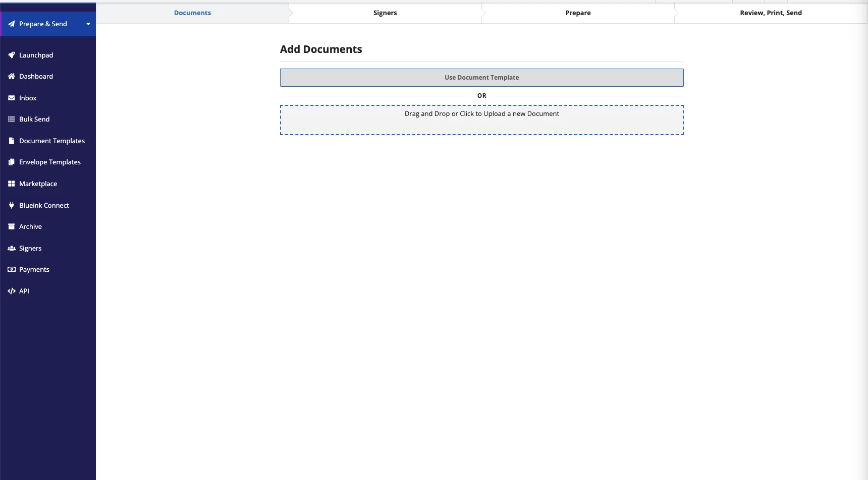868x480 pixels.
Task: Click the Prepare & Send paper plane icon
Action: click(11, 24)
